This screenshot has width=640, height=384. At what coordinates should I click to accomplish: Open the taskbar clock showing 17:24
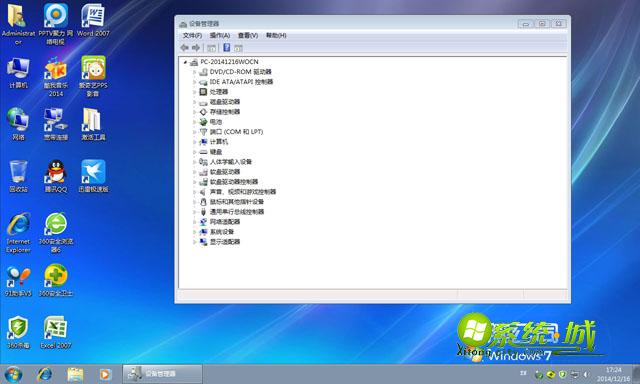[613, 374]
